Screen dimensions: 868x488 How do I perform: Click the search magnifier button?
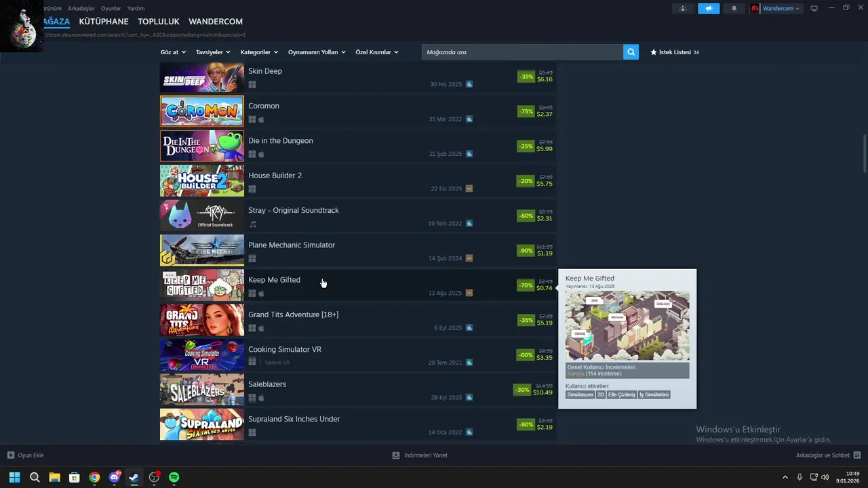(x=631, y=52)
